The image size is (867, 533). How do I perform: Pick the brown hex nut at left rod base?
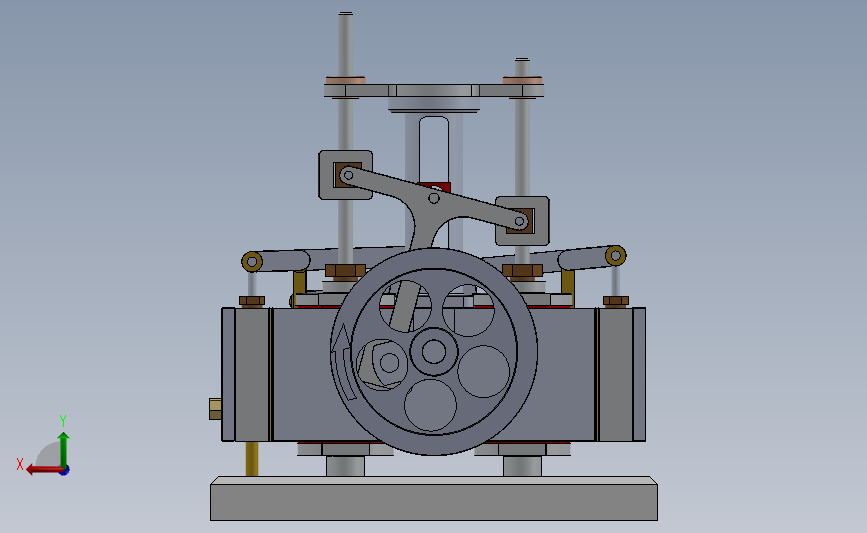click(346, 270)
